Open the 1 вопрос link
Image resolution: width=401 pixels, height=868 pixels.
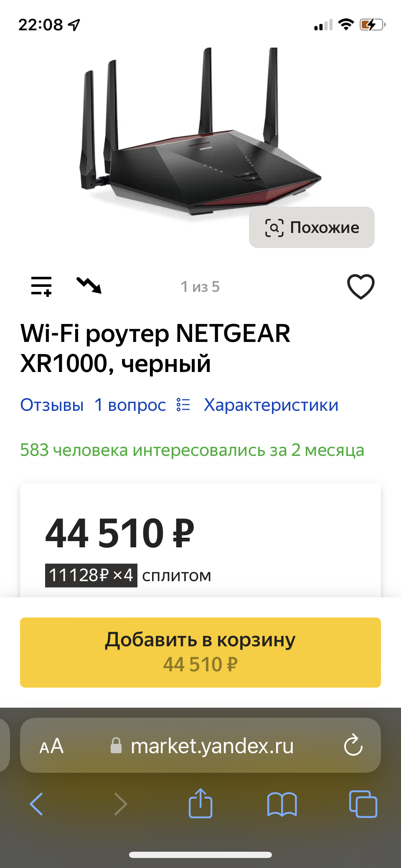pos(130,405)
